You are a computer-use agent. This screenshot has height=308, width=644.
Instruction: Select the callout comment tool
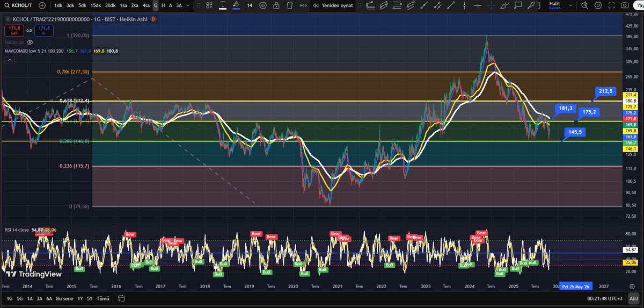click(518, 5)
